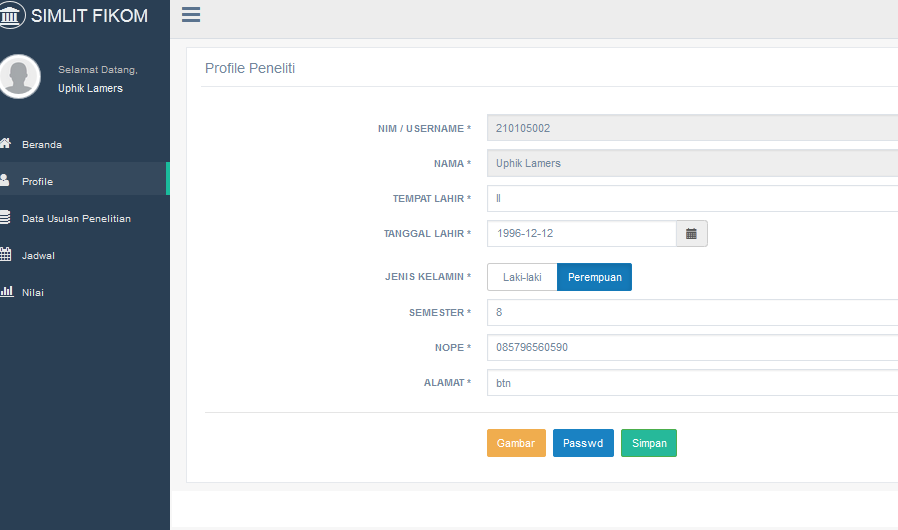The height and width of the screenshot is (530, 898).
Task: Click the Profile user icon in sidebar
Action: click(5, 180)
